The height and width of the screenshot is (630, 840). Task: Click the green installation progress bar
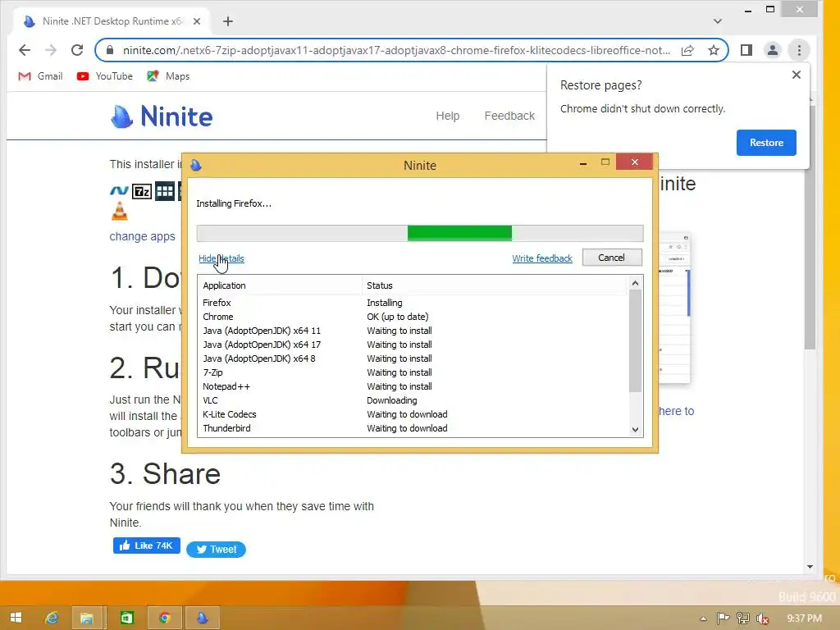pos(459,233)
